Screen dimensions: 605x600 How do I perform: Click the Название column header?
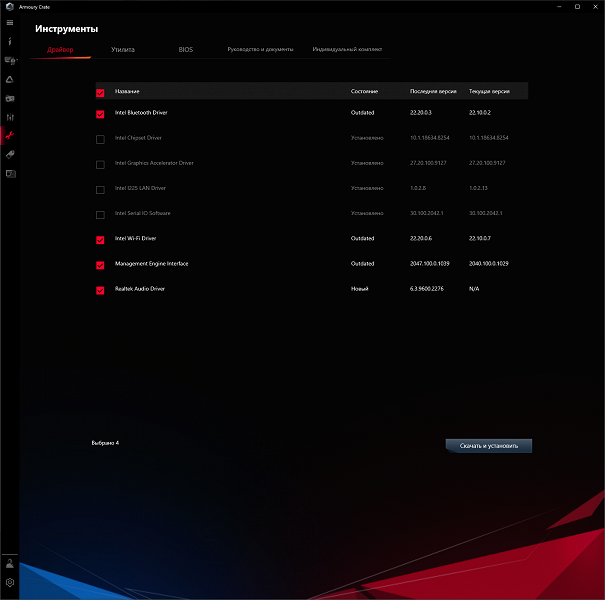click(127, 91)
